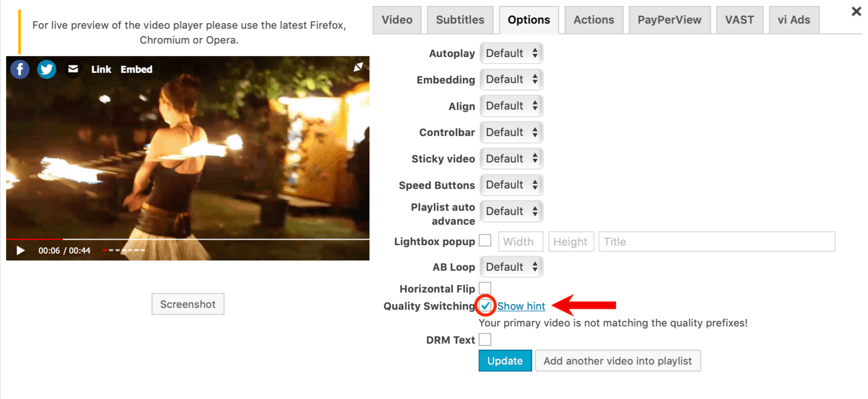Tick the Horizontal Flip checkbox

tap(485, 288)
